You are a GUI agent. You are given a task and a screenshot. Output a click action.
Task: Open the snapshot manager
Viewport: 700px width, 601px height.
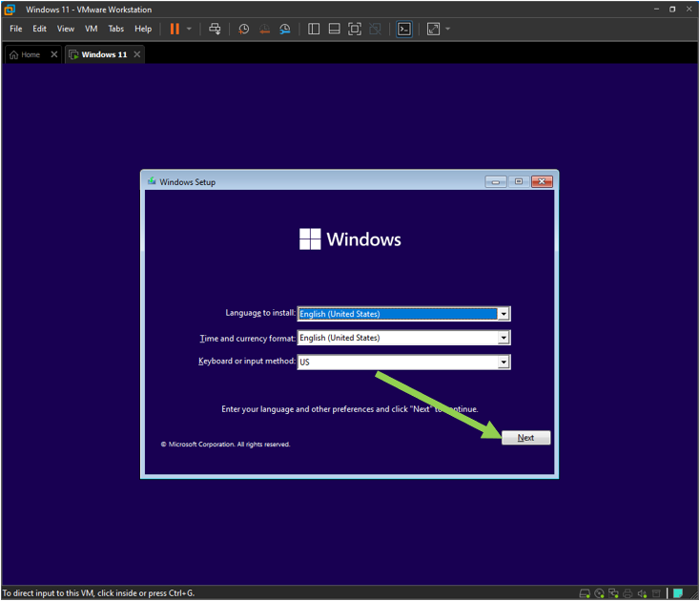tap(285, 29)
